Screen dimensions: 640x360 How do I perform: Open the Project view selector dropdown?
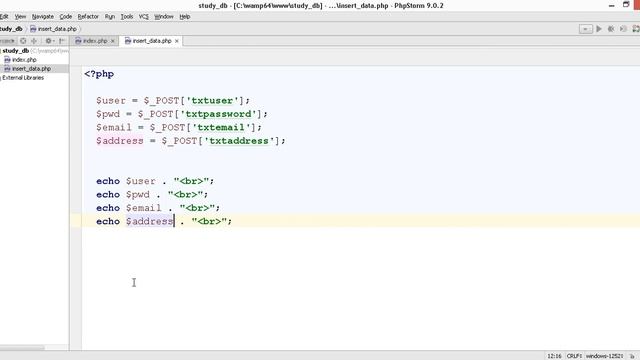pos(7,41)
